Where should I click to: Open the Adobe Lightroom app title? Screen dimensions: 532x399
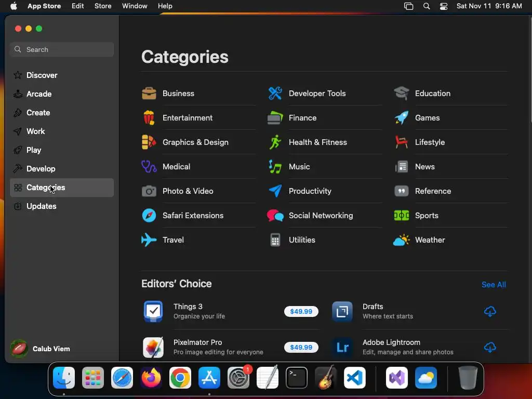point(391,342)
